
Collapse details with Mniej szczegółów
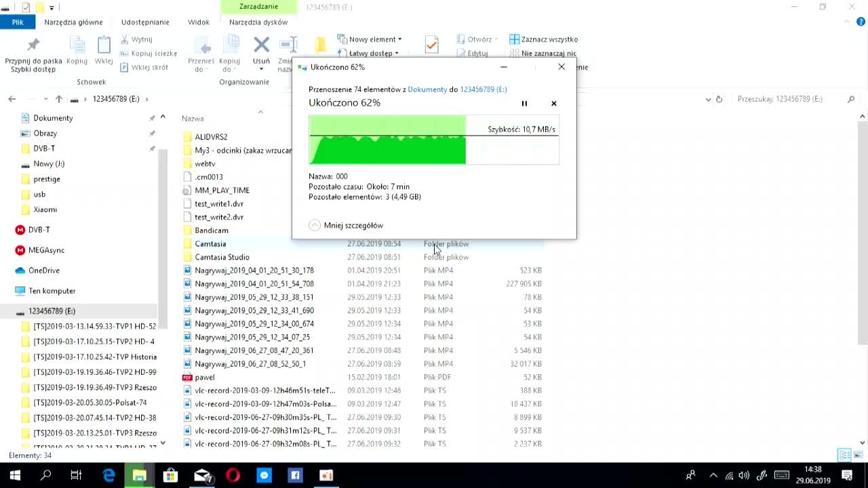tap(346, 225)
